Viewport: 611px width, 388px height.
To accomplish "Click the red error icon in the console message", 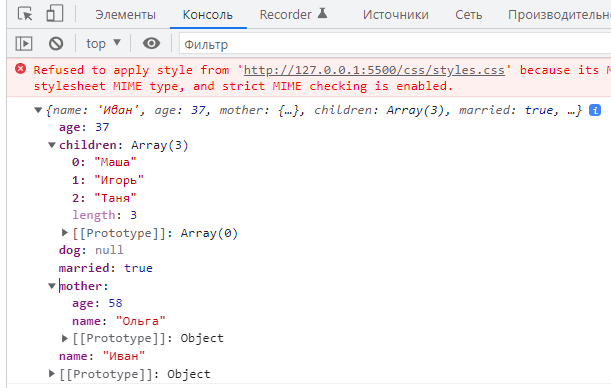I will pyautogui.click(x=20, y=69).
